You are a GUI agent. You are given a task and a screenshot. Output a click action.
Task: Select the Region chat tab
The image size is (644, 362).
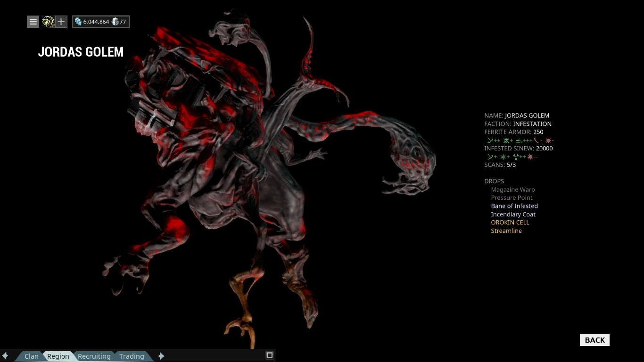58,356
